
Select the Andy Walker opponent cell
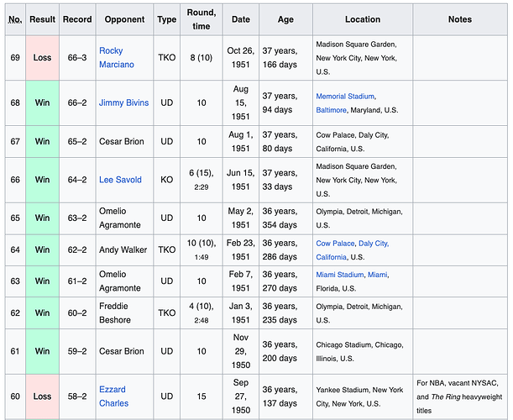pyautogui.click(x=124, y=249)
